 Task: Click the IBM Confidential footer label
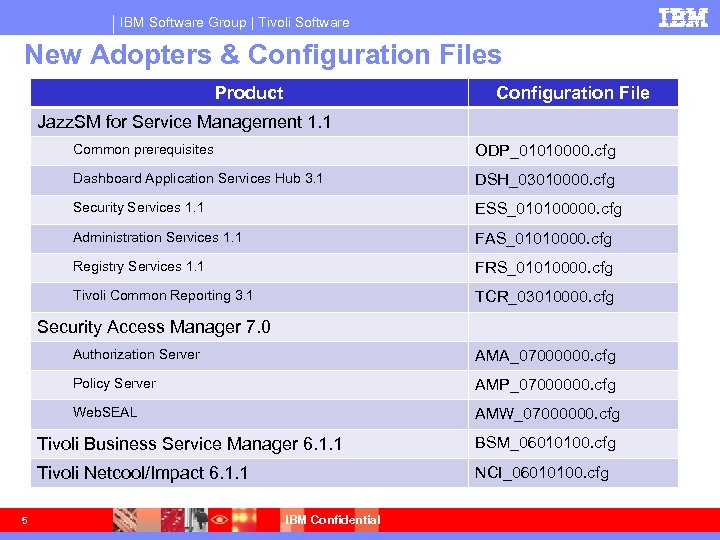pyautogui.click(x=332, y=520)
